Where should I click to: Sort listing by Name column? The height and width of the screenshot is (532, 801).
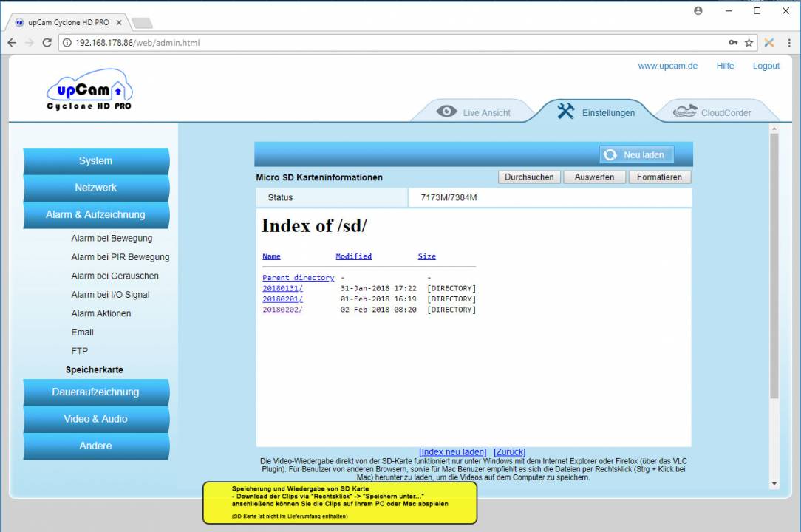tap(271, 256)
